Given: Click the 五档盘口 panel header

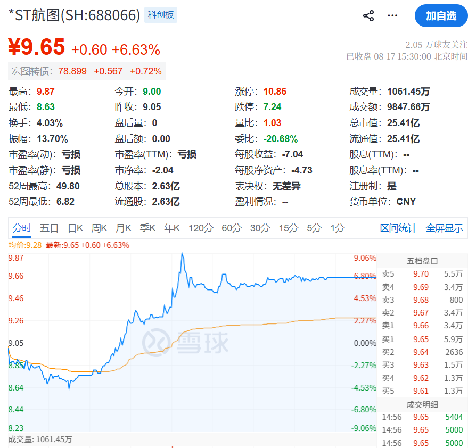Looking at the screenshot, I should (422, 261).
